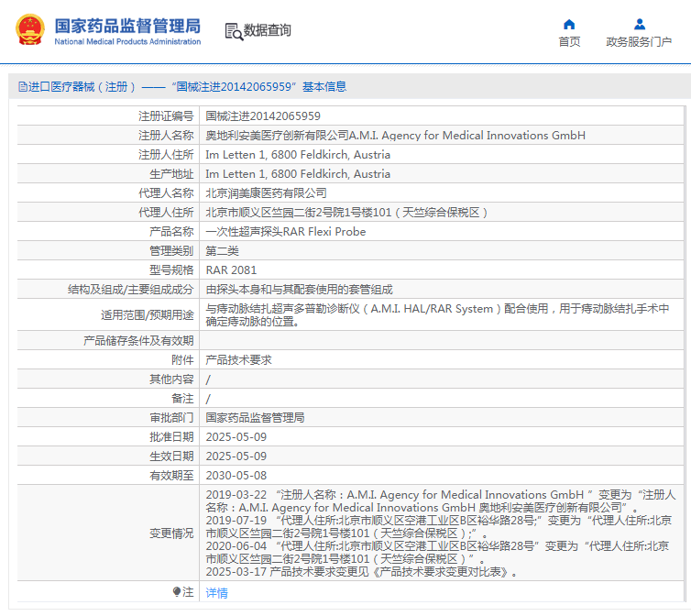Go to 首页 via the house icon

coord(569,24)
